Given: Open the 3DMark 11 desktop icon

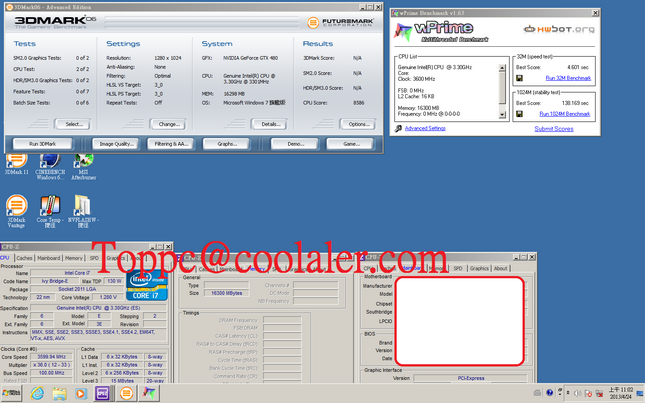Looking at the screenshot, I should pos(16,164).
